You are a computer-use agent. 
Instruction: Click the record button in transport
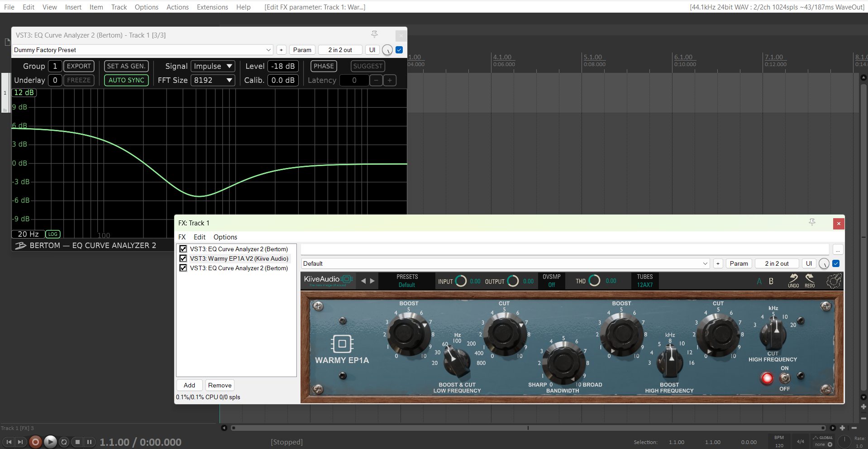(x=35, y=442)
